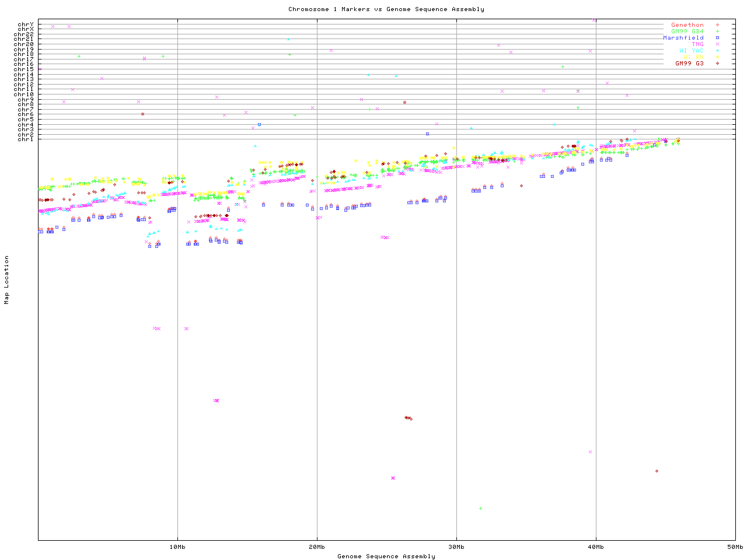Click the 10Mb tick label on the x-axis

coord(177,547)
